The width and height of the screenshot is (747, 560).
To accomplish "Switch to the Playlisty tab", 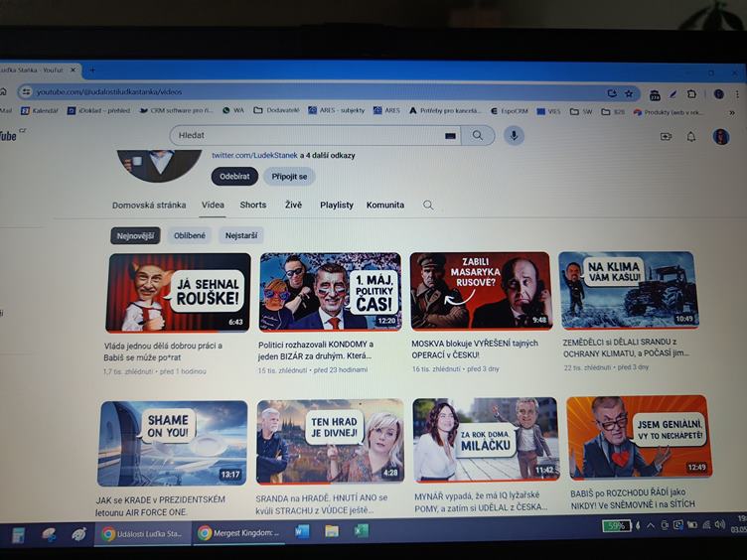I will (336, 205).
